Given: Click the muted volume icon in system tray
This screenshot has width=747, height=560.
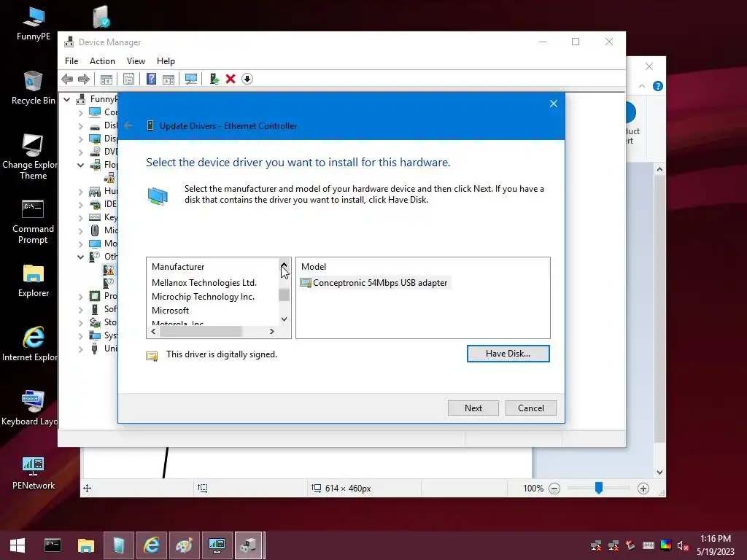Looking at the screenshot, I should (x=683, y=545).
